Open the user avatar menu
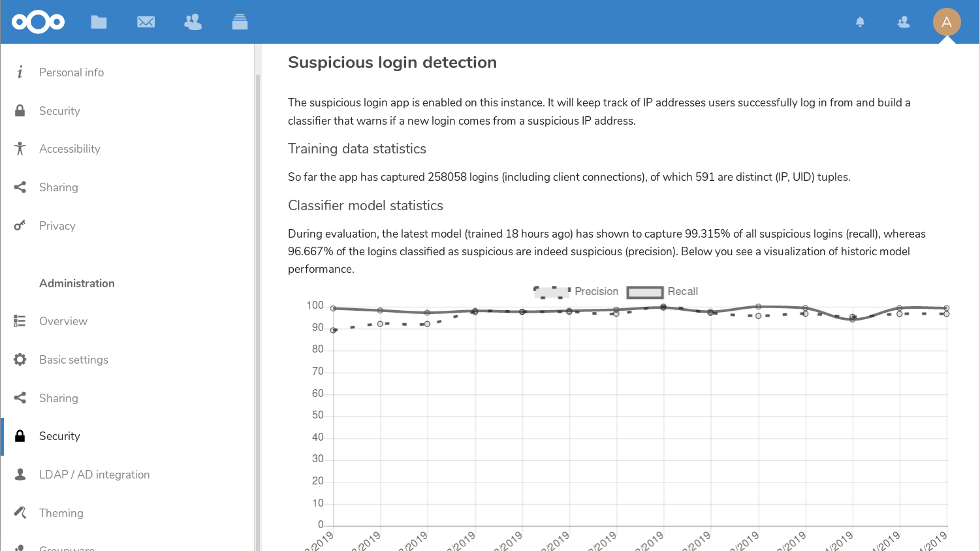 (x=946, y=22)
